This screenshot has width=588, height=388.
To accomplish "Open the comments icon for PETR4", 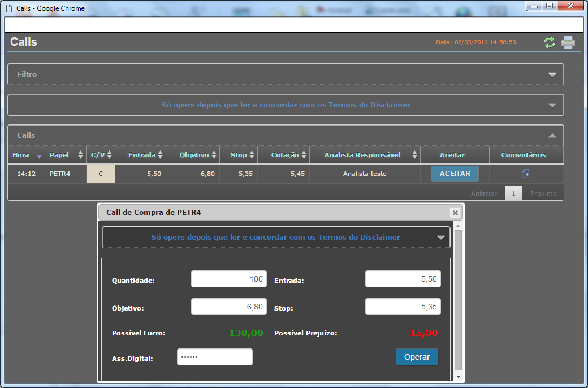I will click(x=526, y=174).
